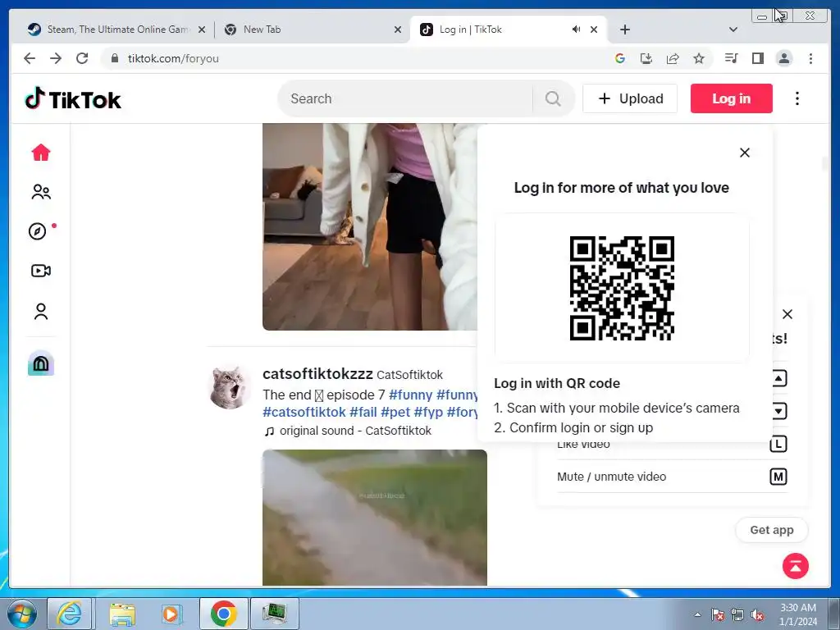The height and width of the screenshot is (630, 840).
Task: Click the #fyp hashtag
Action: coord(428,412)
